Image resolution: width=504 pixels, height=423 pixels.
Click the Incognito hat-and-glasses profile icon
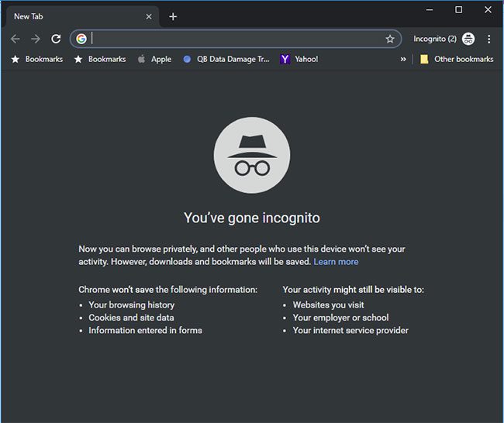tap(468, 39)
